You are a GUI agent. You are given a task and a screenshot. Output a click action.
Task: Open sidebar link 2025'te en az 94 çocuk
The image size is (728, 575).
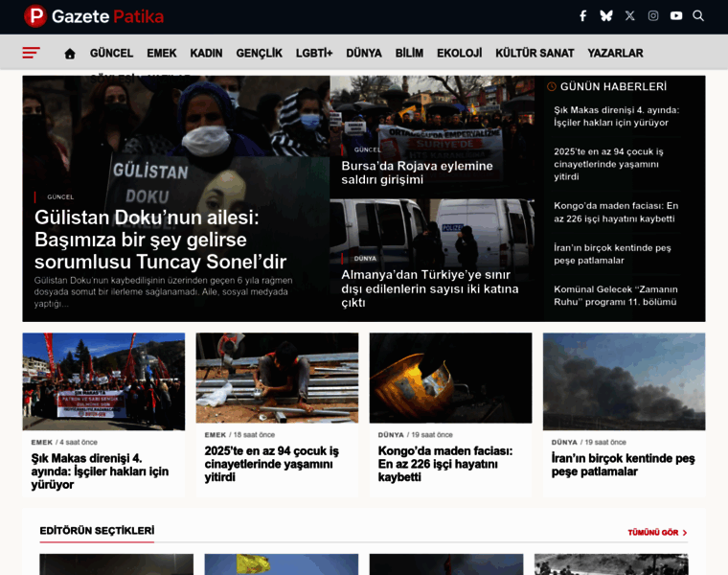(608, 164)
